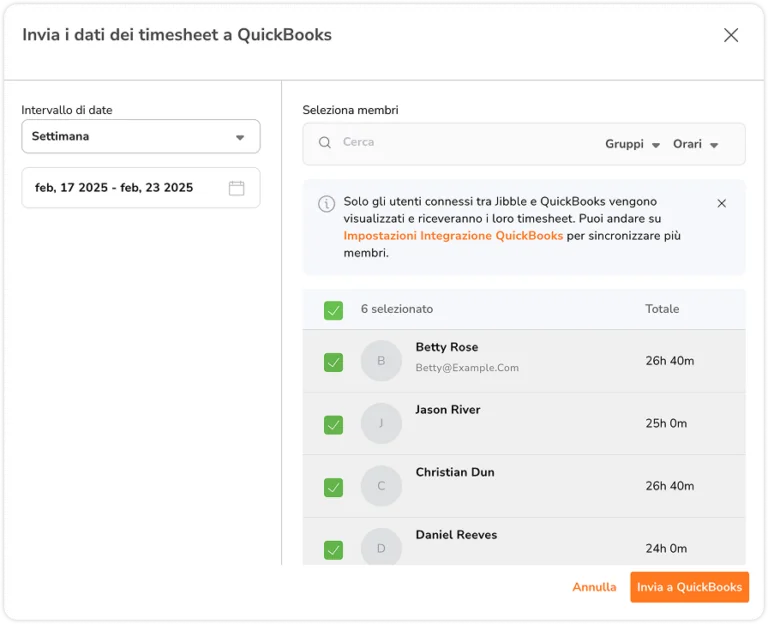Open the Settimana date range dropdown
Image resolution: width=768 pixels, height=624 pixels.
tap(141, 137)
